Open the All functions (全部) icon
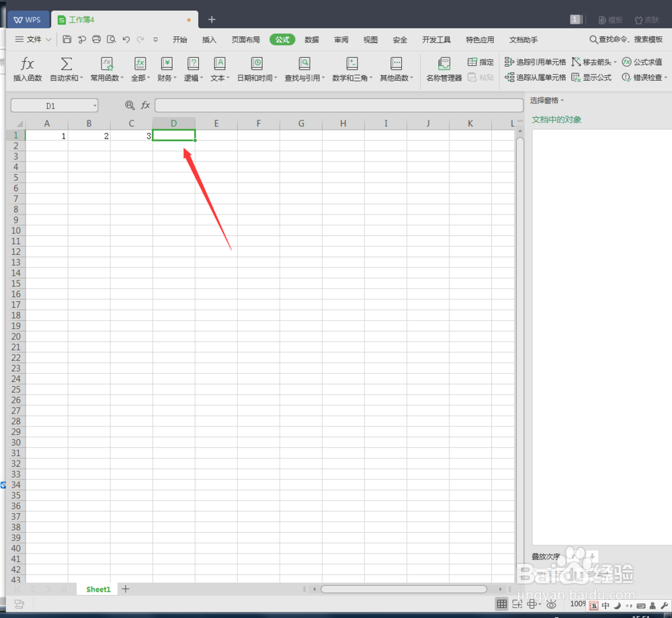 tap(140, 64)
